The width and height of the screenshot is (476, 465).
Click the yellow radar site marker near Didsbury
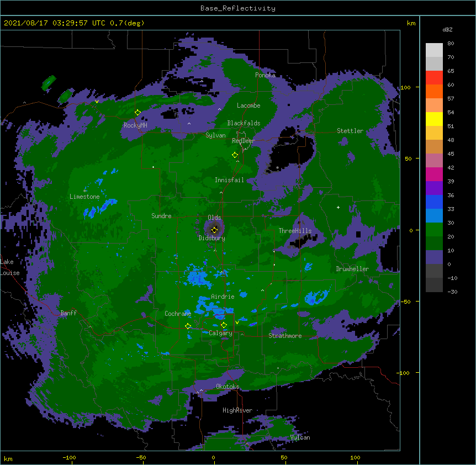[x=214, y=230]
